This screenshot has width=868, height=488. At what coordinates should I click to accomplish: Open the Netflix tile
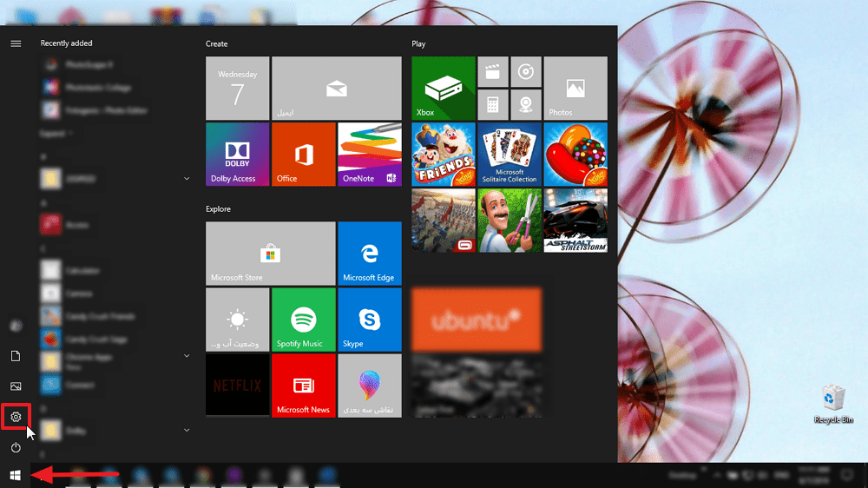[238, 386]
